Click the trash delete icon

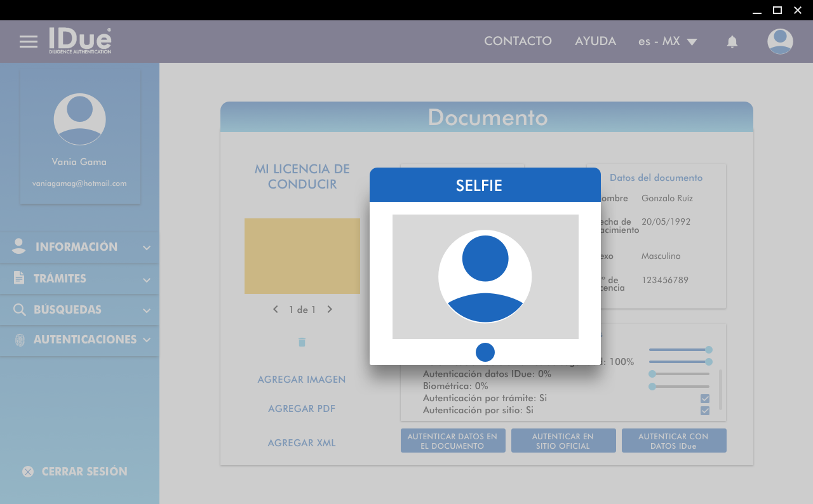point(302,342)
